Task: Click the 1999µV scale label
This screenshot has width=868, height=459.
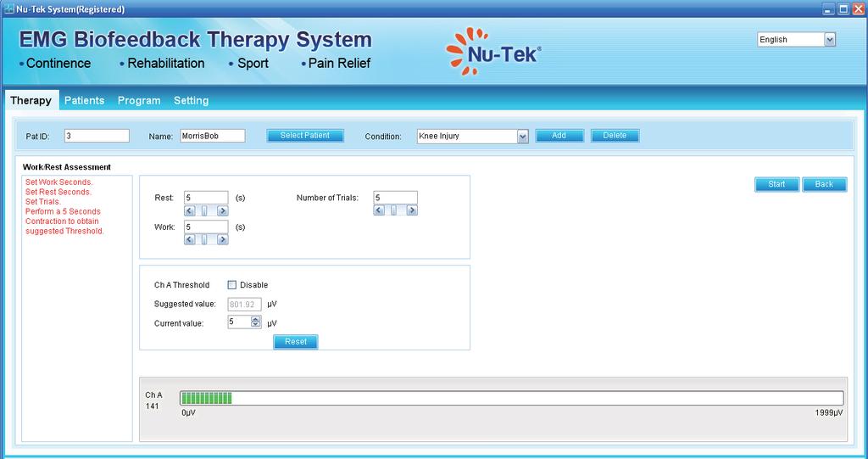Action: click(829, 413)
